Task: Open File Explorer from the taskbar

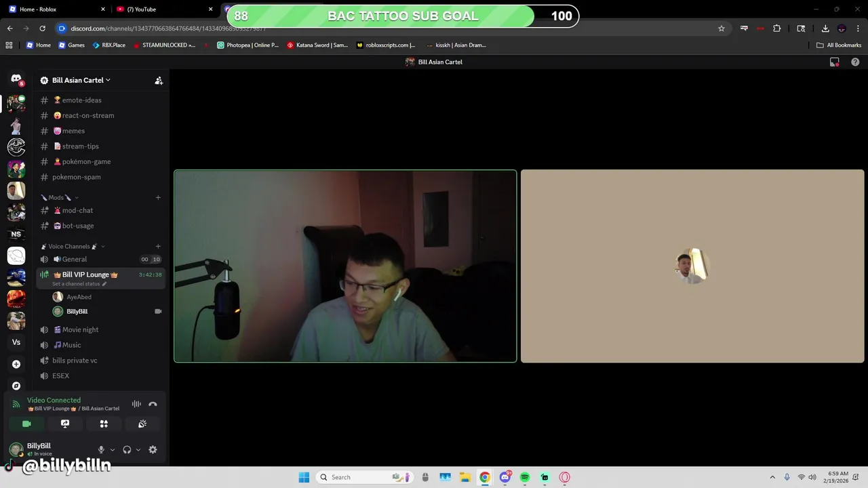Action: coord(465,477)
